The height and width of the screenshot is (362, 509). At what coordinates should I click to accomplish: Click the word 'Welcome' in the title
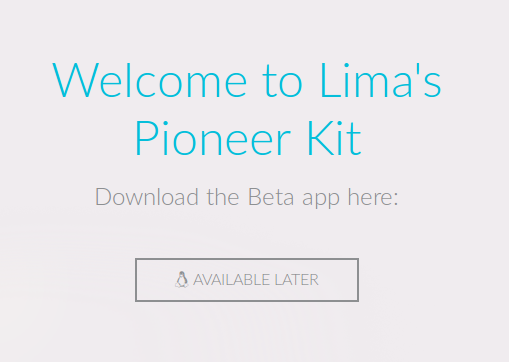tap(149, 81)
